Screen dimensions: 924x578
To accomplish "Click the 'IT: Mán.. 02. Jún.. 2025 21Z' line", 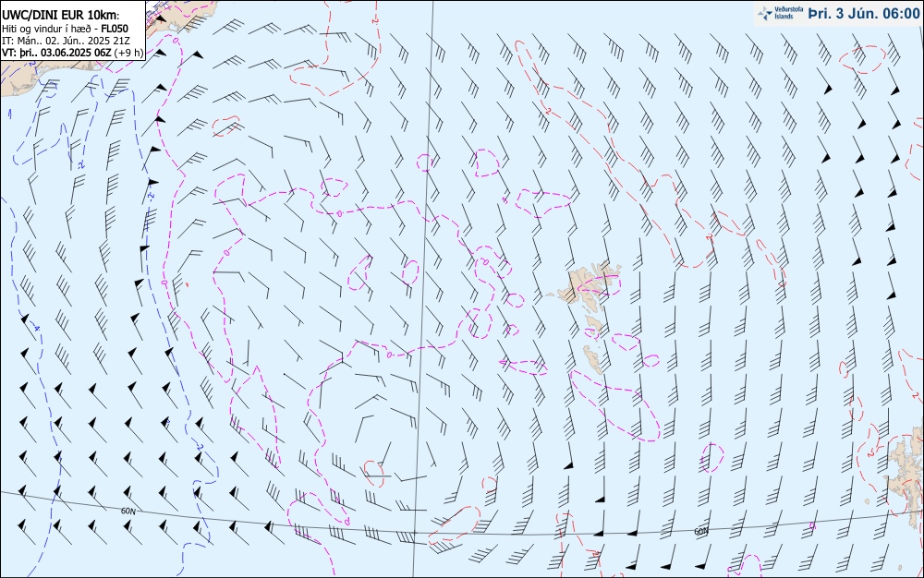I will tap(66, 41).
